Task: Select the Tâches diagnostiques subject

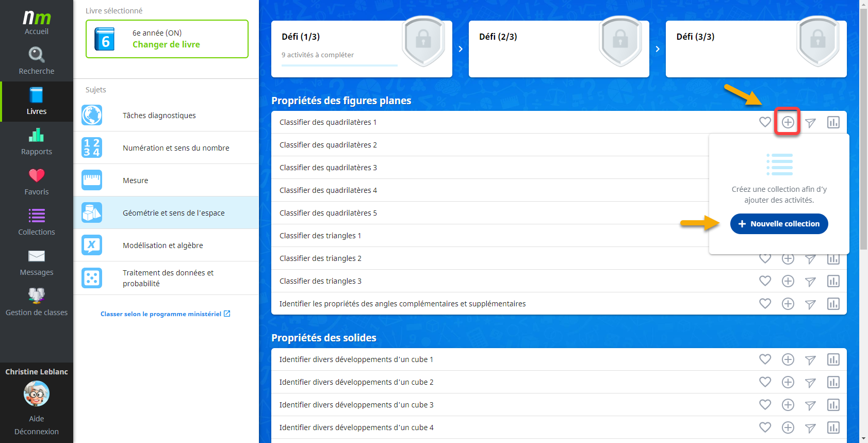Action: (x=166, y=116)
